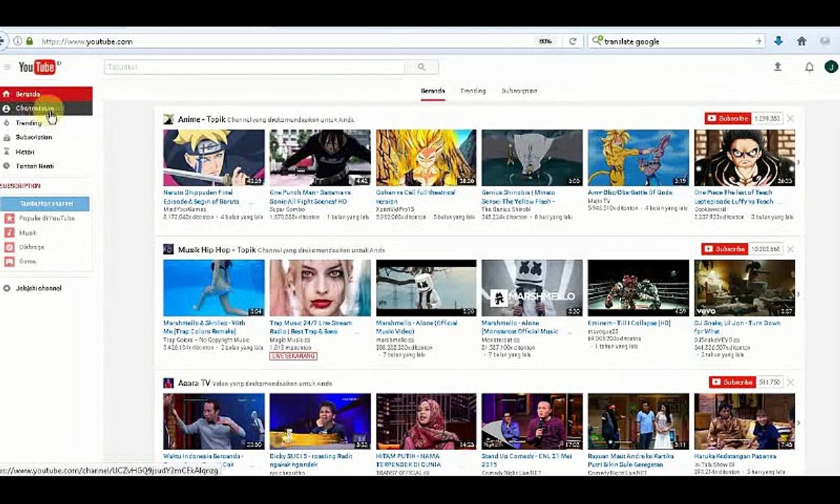The image size is (840, 504).
Task: Click the site info circle icon
Action: pyautogui.click(x=17, y=41)
